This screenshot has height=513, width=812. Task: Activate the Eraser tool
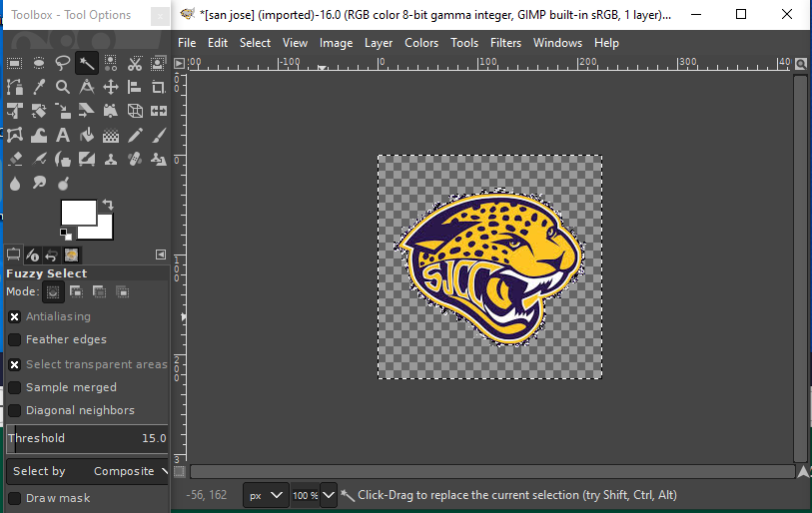coord(15,159)
